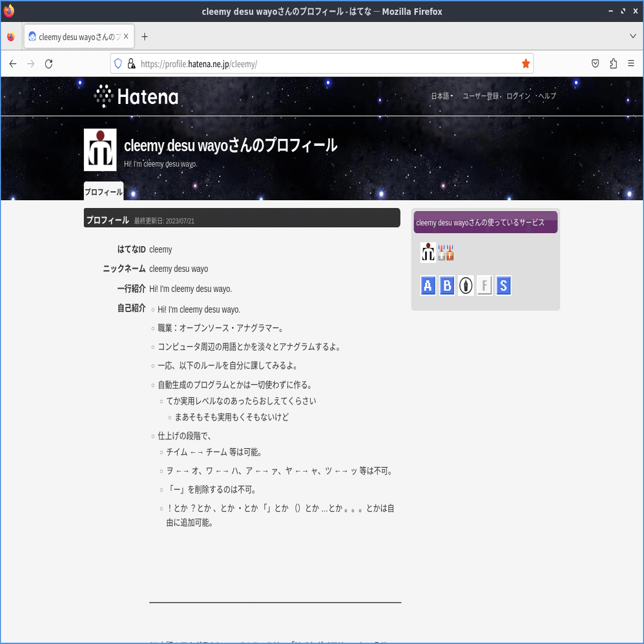The width and height of the screenshot is (644, 644).
Task: Maximize the Firefox window
Action: coord(623,11)
